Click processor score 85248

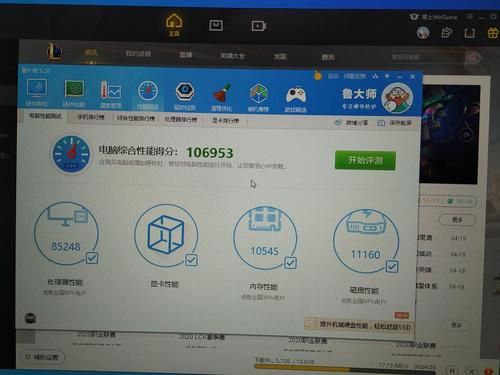[66, 246]
